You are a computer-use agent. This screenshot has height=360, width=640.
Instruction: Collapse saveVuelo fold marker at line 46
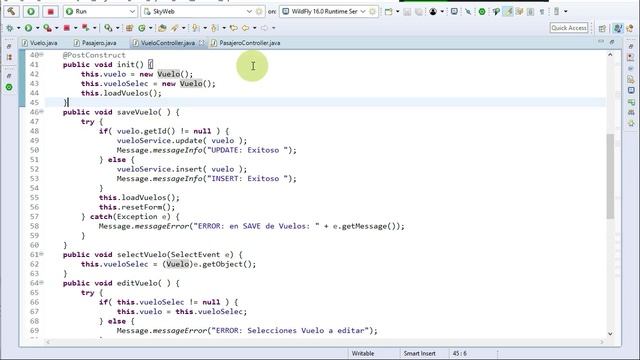[42, 112]
